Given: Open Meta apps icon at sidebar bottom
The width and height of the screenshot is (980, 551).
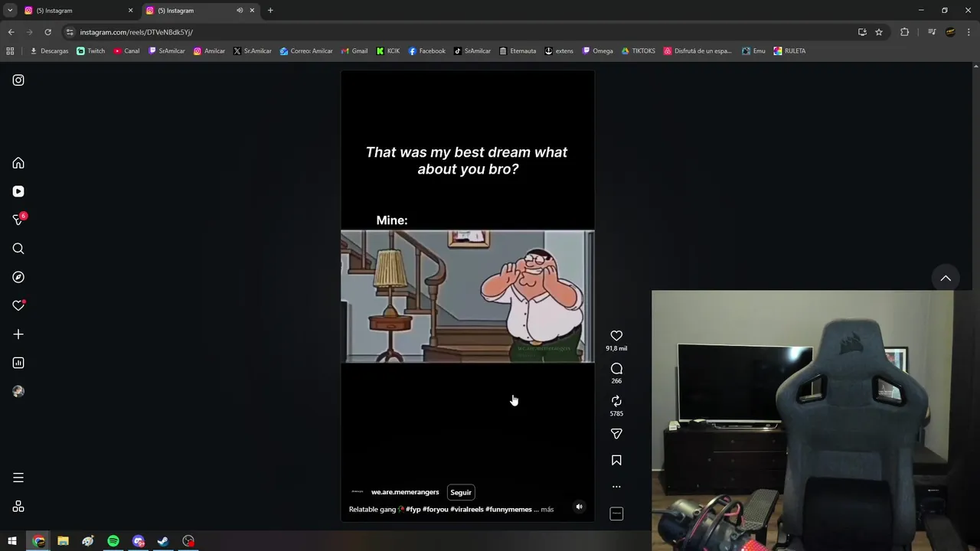Looking at the screenshot, I should 18,507.
